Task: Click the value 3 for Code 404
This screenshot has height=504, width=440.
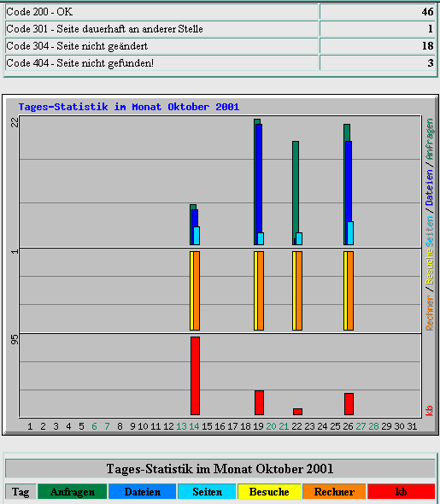Action: (x=431, y=63)
